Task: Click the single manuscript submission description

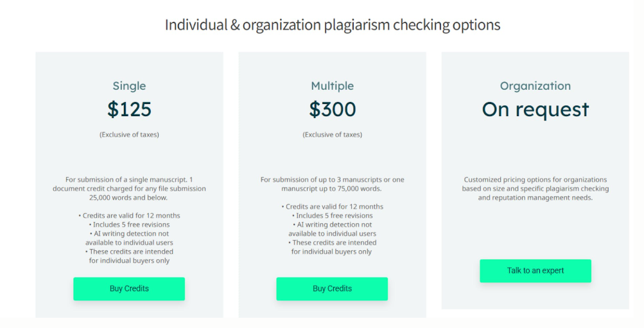Action: click(x=129, y=189)
